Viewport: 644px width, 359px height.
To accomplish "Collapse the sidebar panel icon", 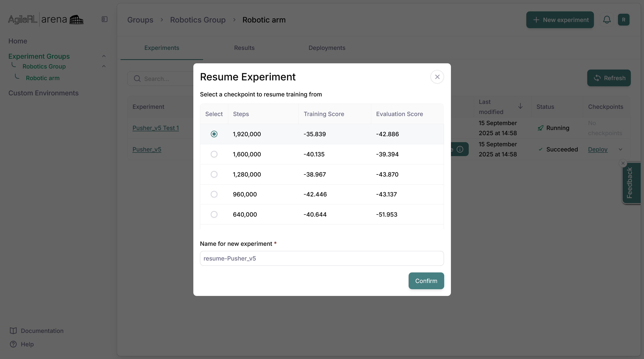I will pyautogui.click(x=104, y=19).
